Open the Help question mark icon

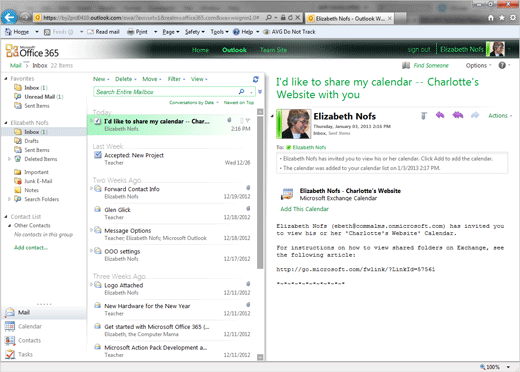point(502,65)
